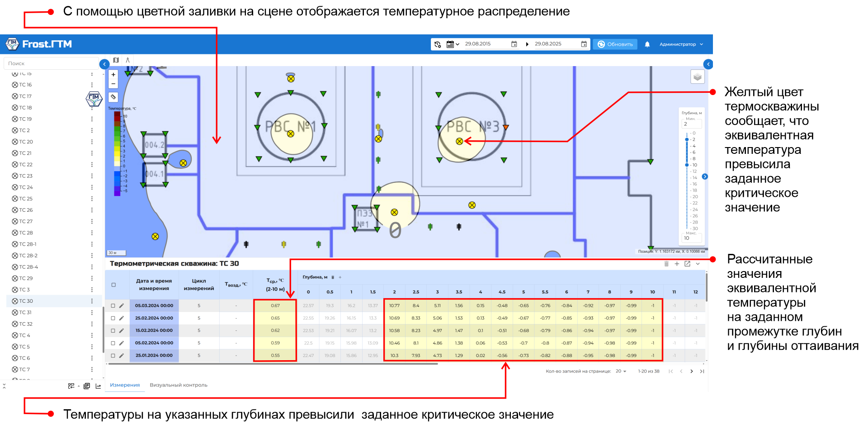
Task: Open the chart icon below the tree
Action: point(98,386)
